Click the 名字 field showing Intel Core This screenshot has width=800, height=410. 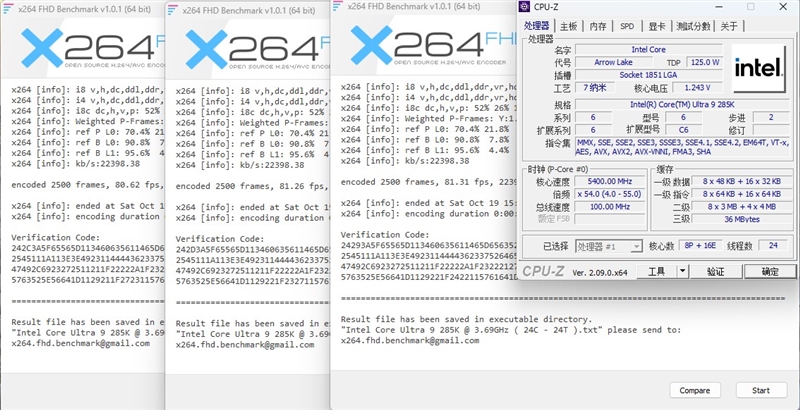pos(648,49)
